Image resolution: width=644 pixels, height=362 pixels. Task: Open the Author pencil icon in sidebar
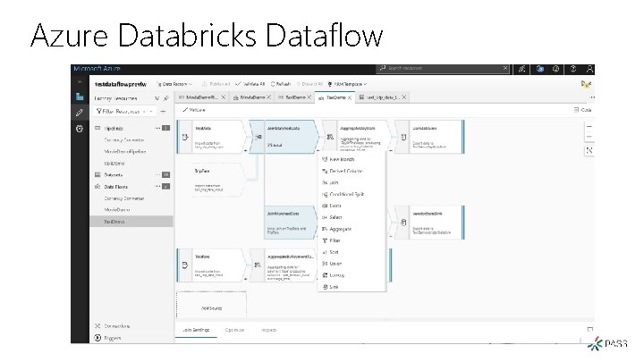(80, 112)
